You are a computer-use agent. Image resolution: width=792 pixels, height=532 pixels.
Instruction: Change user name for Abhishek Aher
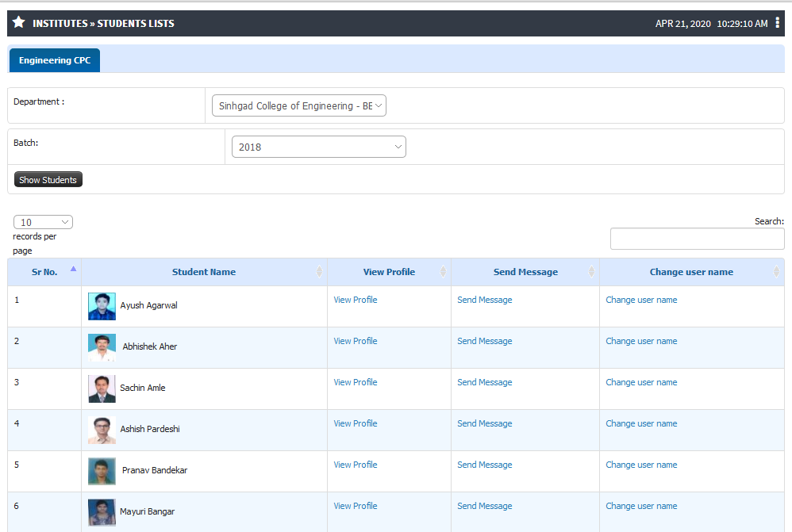pyautogui.click(x=641, y=341)
